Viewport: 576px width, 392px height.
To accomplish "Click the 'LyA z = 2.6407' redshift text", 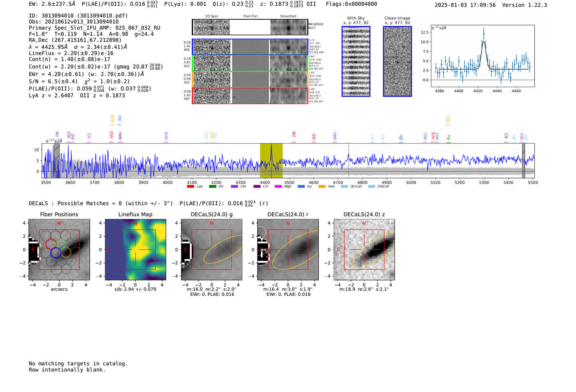I will (51, 95).
